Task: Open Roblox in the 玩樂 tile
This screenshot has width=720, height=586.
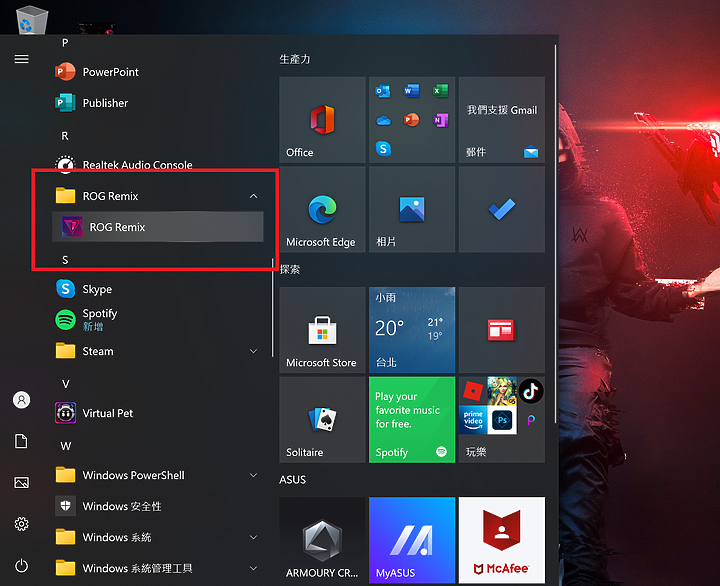Action: [473, 391]
